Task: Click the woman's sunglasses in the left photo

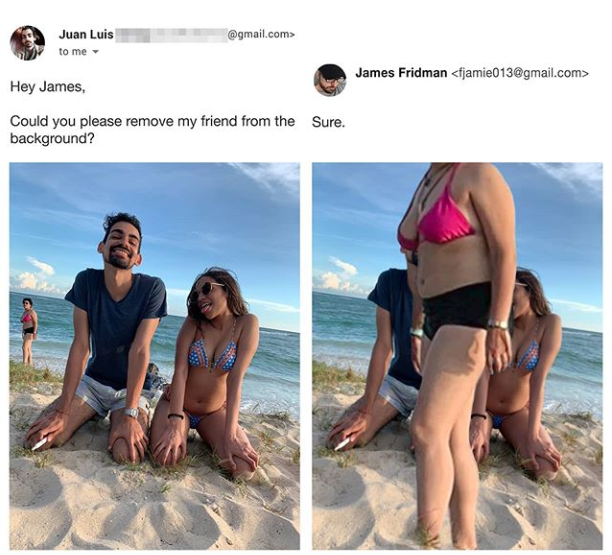Action: (206, 289)
